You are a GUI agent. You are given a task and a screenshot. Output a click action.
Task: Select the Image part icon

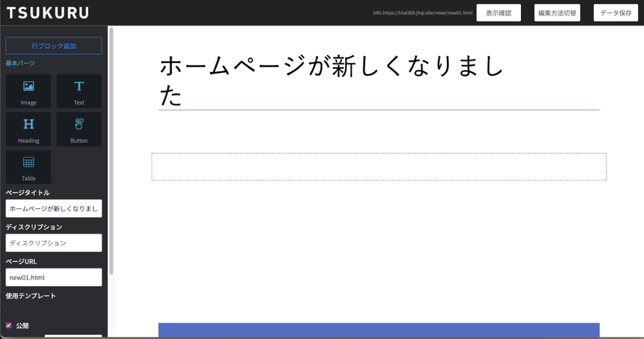pos(28,91)
